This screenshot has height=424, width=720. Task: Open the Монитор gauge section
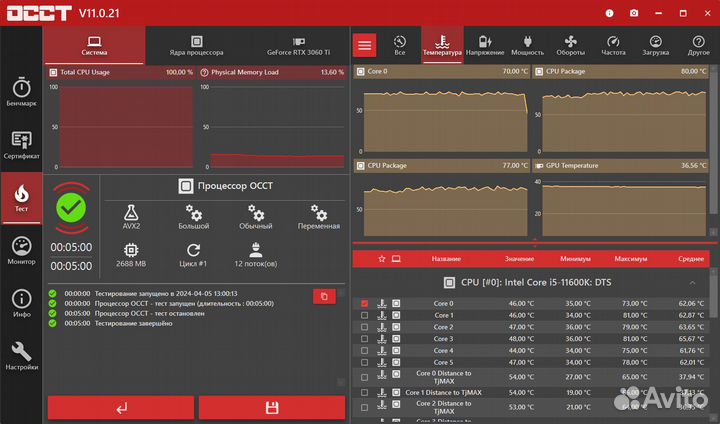click(x=21, y=250)
